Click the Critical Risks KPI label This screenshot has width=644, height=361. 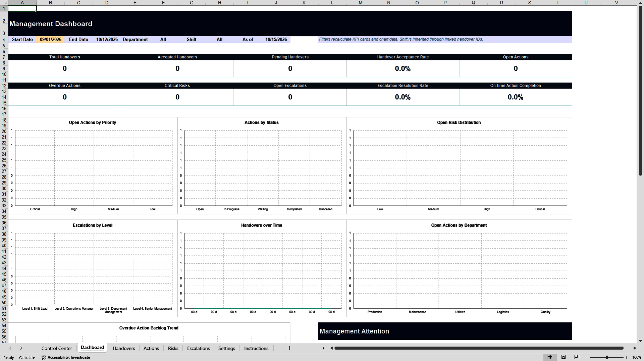click(x=177, y=86)
